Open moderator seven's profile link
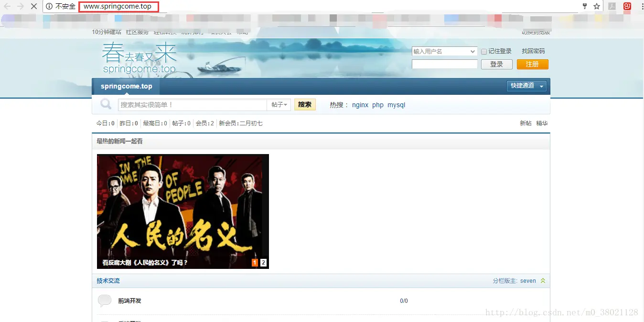Image resolution: width=644 pixels, height=322 pixels. 528,281
